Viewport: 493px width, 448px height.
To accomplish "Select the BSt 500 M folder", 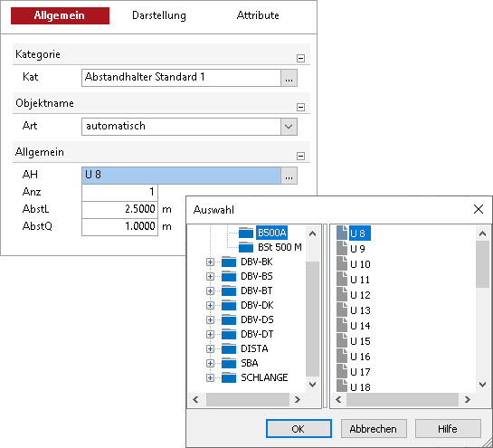I will 280,247.
